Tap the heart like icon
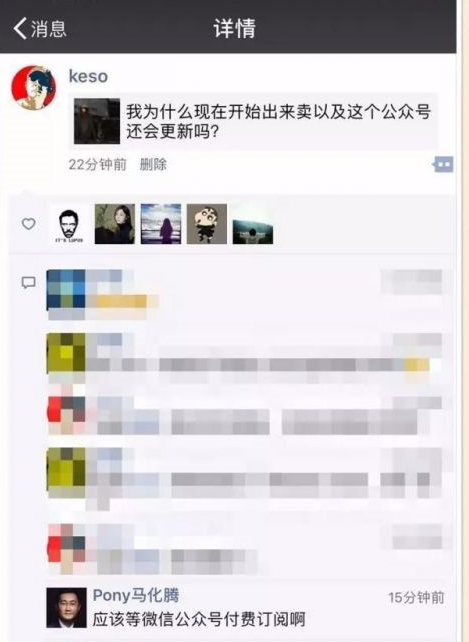The image size is (469, 642). (x=28, y=224)
